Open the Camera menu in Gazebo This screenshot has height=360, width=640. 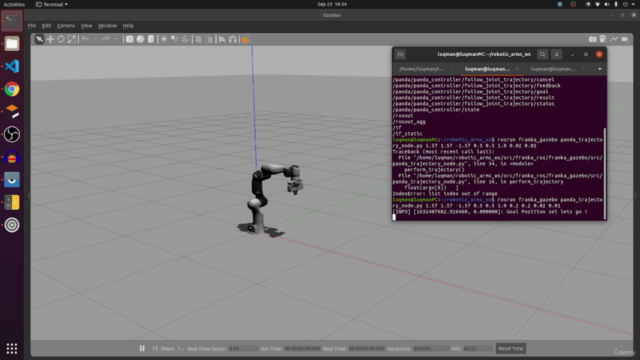click(x=66, y=25)
